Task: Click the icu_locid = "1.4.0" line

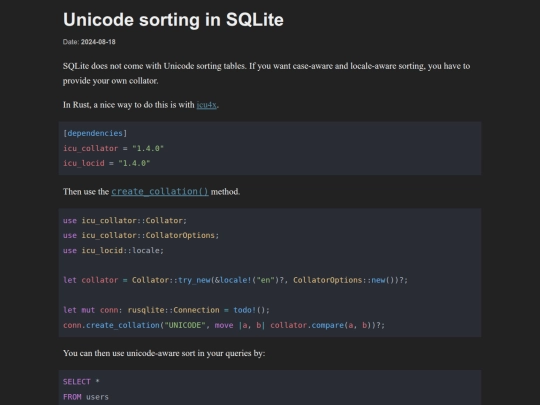Action: pos(106,163)
